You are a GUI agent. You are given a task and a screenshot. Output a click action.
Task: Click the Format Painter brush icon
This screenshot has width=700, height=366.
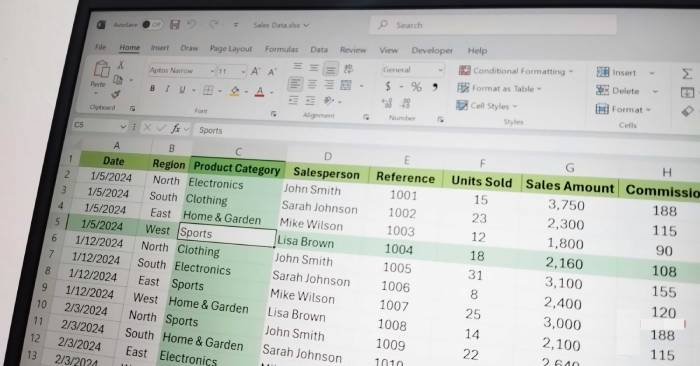pos(116,94)
